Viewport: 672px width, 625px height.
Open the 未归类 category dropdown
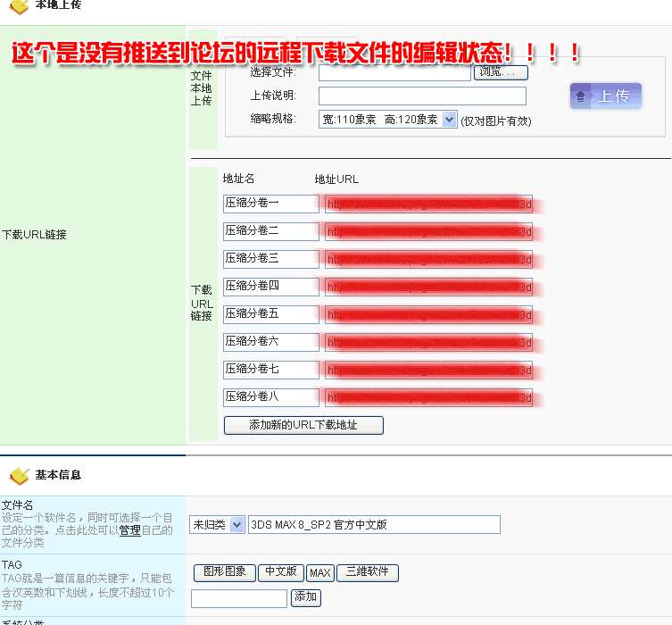[217, 524]
